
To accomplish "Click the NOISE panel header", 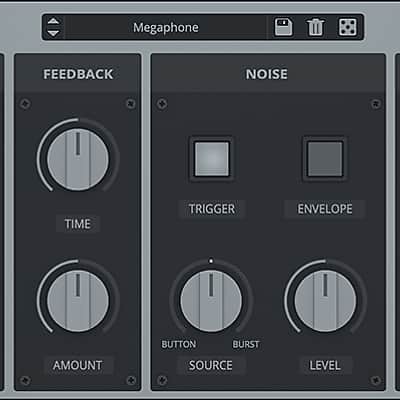I will (x=267, y=74).
